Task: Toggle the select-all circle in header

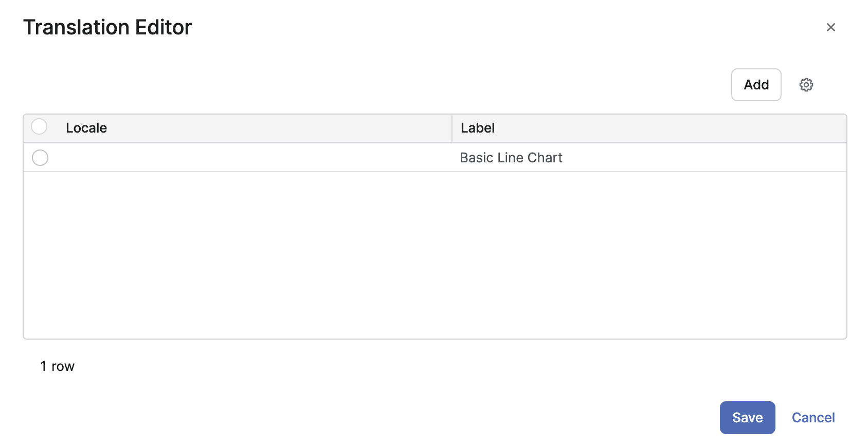Action: pyautogui.click(x=39, y=127)
